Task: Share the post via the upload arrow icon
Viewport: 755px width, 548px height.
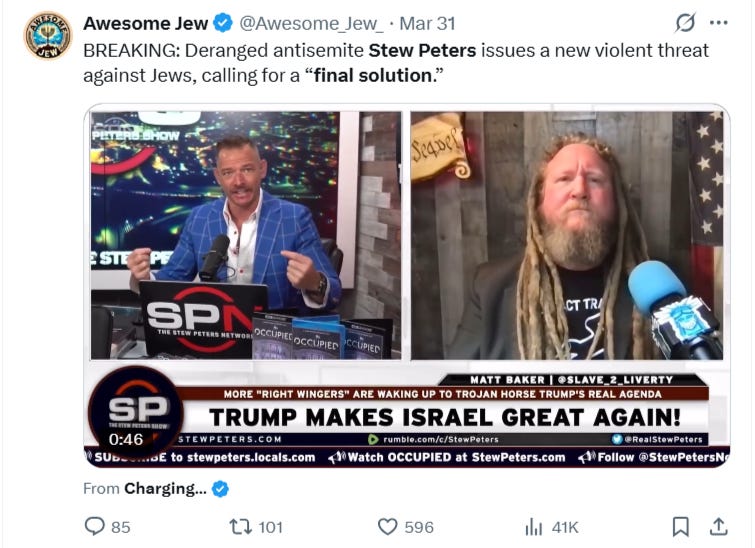Action: click(718, 526)
